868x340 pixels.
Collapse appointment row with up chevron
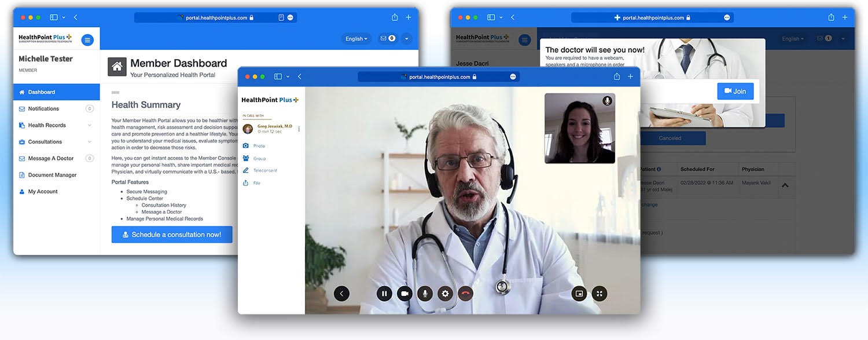(x=785, y=185)
